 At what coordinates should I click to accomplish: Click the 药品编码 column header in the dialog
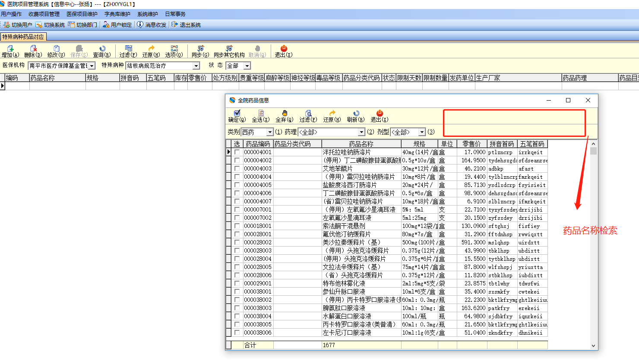tap(258, 144)
